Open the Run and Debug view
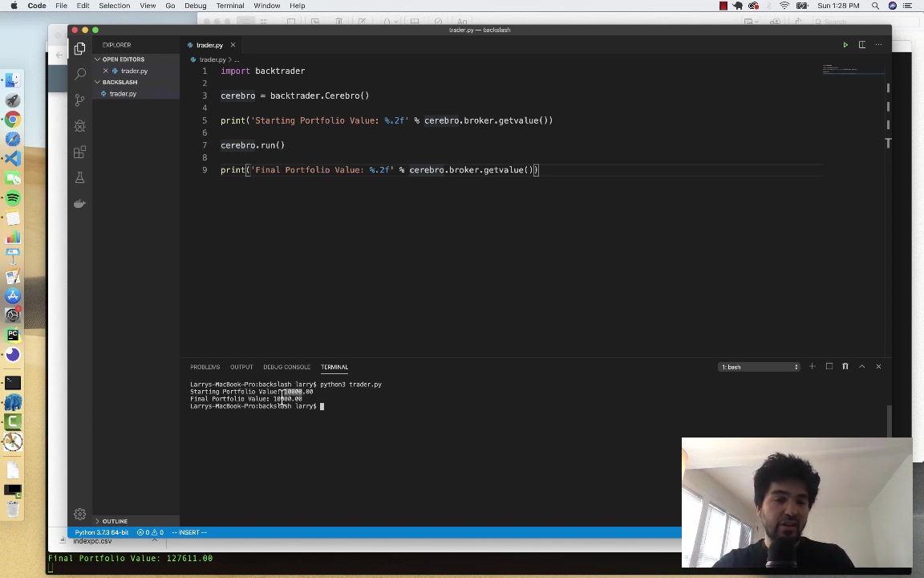 tap(79, 124)
